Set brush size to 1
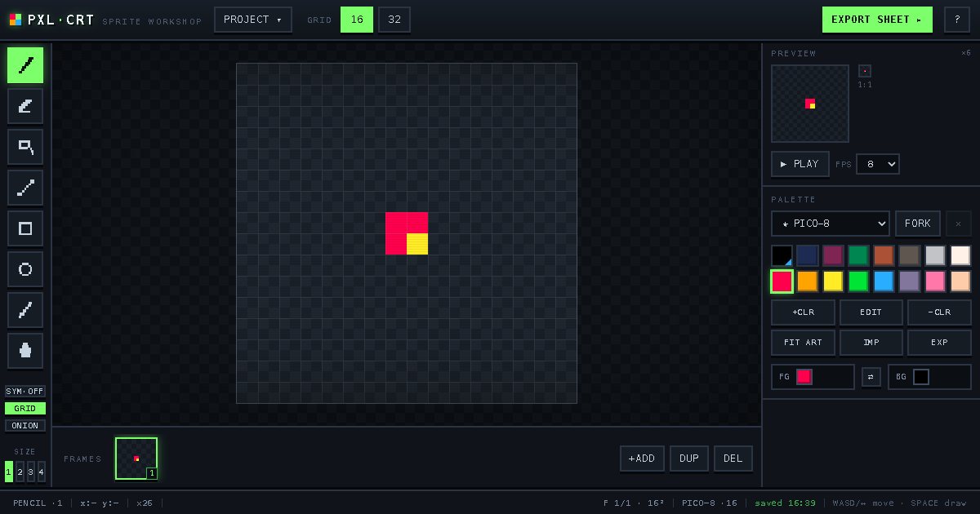Image resolution: width=980 pixels, height=514 pixels. tap(9, 472)
